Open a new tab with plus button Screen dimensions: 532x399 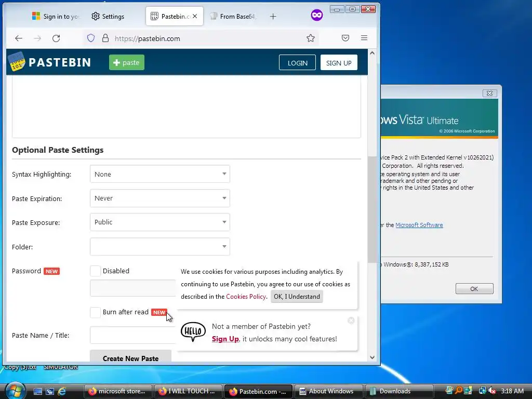click(x=273, y=16)
